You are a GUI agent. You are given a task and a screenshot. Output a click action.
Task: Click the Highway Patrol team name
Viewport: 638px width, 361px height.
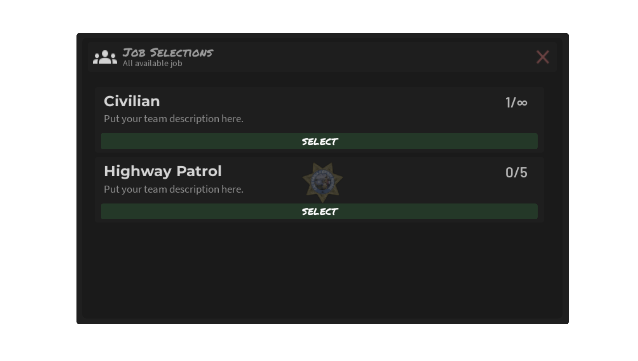pos(163,171)
